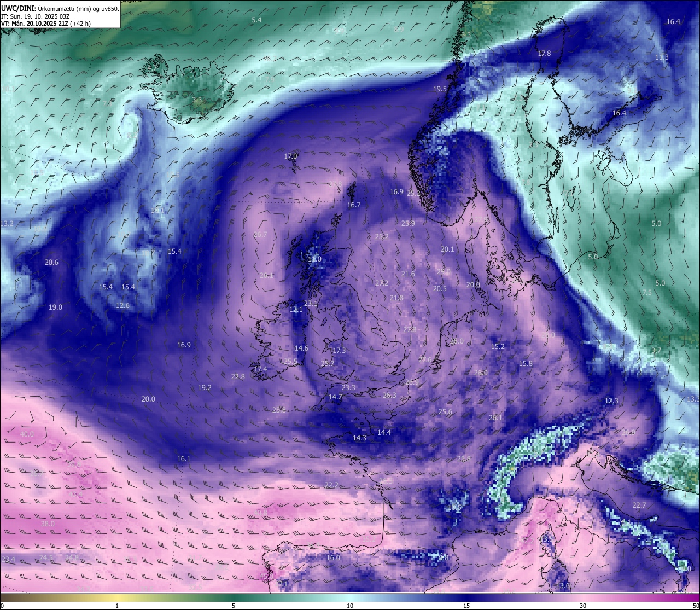
Task: Click the map value "25.2" in the North Sea
Action: pos(382,237)
